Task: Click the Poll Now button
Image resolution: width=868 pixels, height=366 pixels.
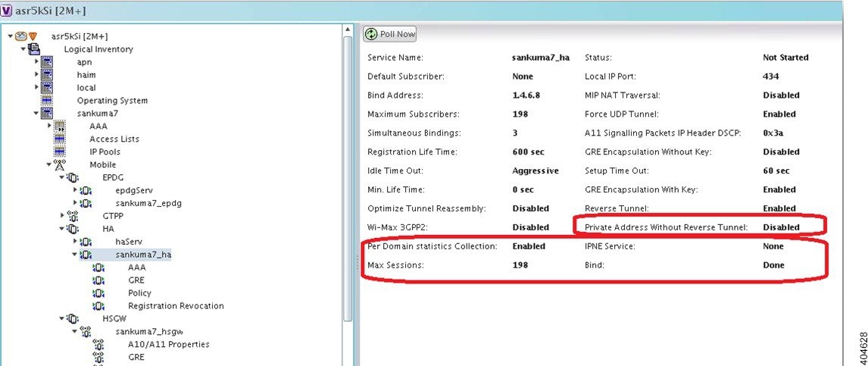Action: pyautogui.click(x=390, y=34)
